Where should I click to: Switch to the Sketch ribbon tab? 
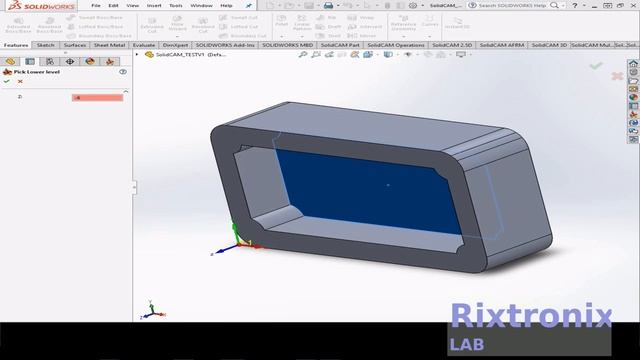click(x=46, y=45)
